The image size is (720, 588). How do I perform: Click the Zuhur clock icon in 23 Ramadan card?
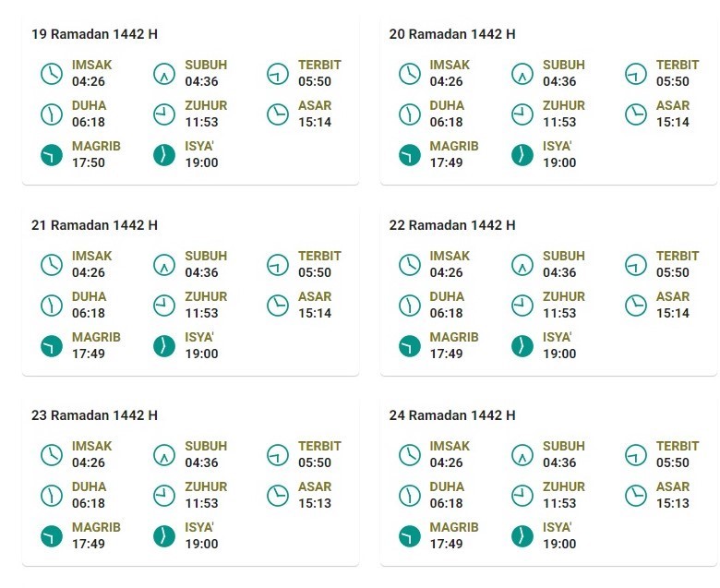(164, 495)
